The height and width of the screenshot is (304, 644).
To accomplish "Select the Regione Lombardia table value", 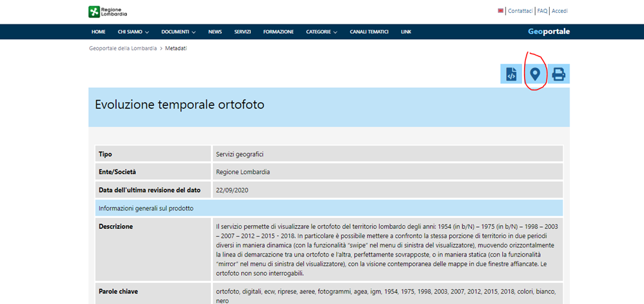I will (242, 172).
